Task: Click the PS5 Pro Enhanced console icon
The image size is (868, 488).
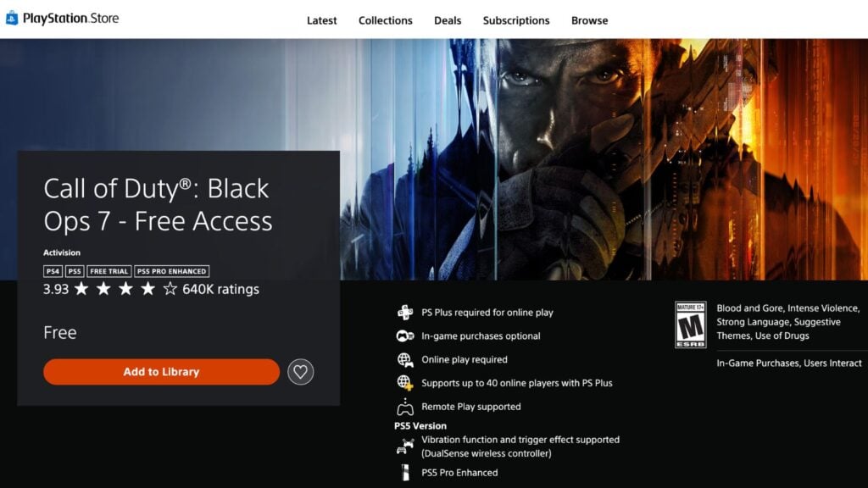Action: [405, 473]
